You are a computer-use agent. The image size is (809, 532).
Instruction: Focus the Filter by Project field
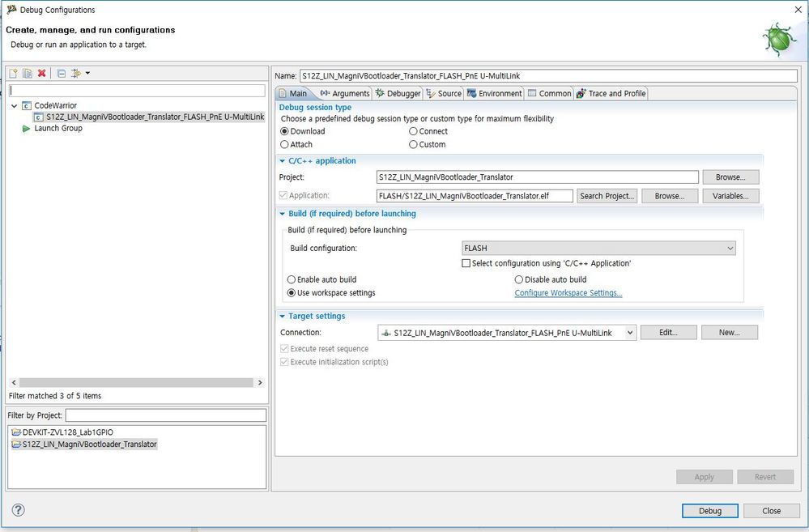pyautogui.click(x=166, y=415)
